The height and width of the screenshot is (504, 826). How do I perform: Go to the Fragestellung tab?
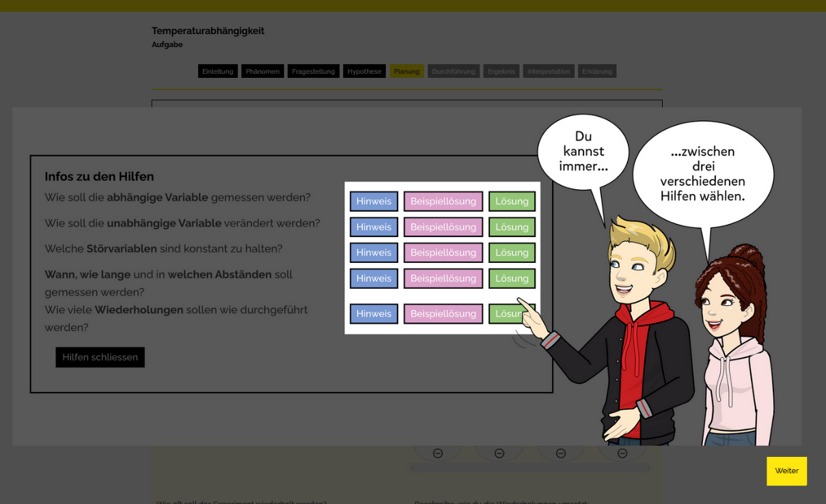(313, 71)
